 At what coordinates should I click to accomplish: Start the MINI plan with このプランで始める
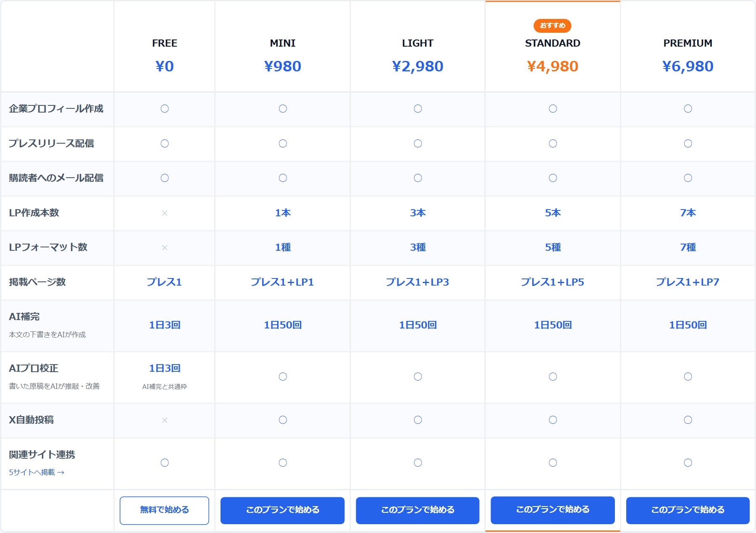click(x=282, y=510)
